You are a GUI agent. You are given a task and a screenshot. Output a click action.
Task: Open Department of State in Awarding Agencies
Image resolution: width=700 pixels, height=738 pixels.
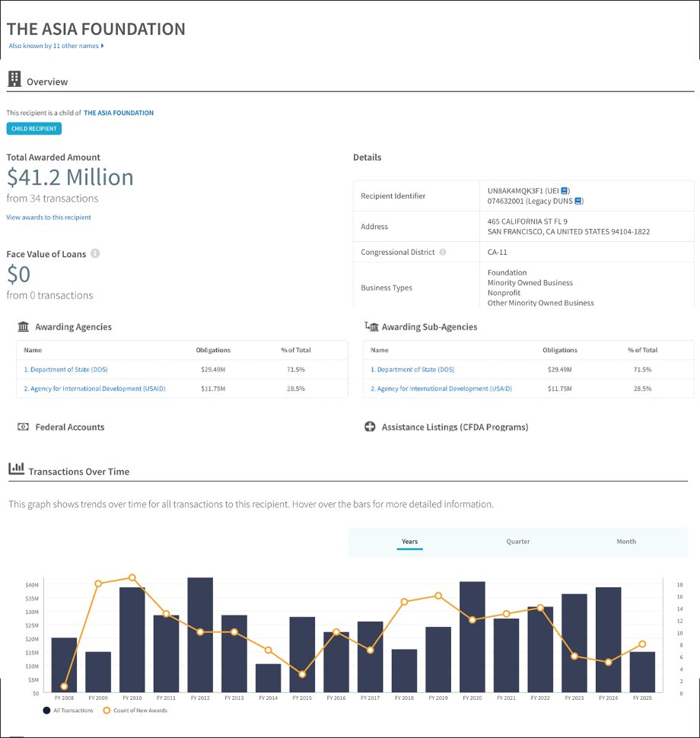tap(66, 370)
